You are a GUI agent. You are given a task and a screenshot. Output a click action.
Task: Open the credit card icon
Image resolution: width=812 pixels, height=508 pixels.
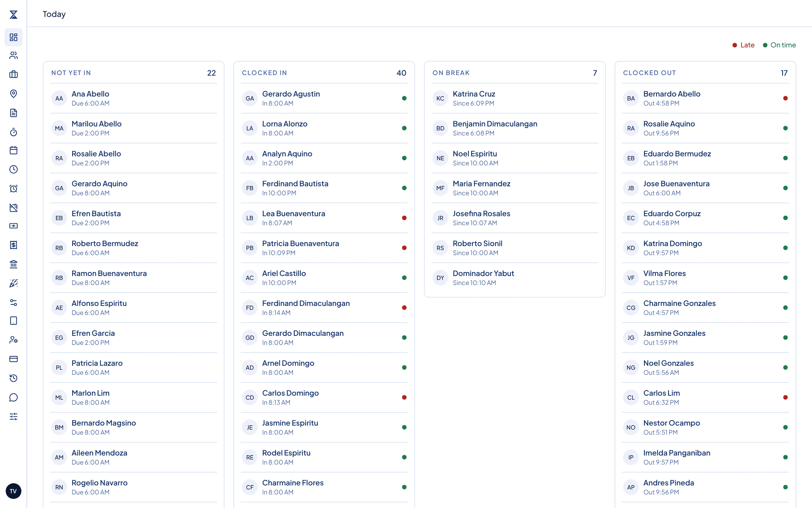[x=14, y=359]
